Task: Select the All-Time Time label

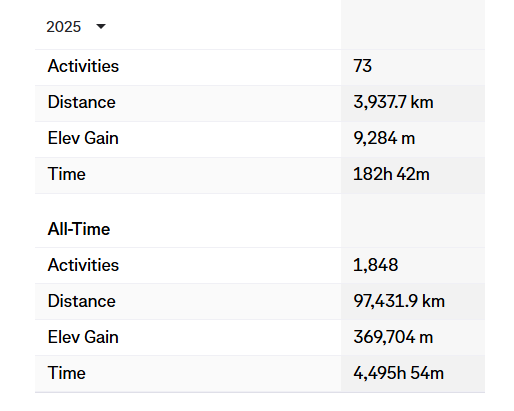Action: (x=67, y=373)
